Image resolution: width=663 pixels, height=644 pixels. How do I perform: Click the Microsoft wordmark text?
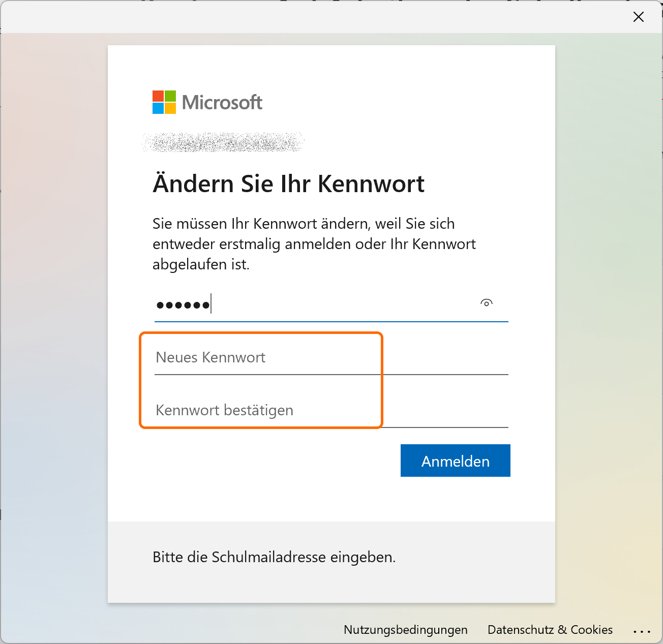[222, 103]
